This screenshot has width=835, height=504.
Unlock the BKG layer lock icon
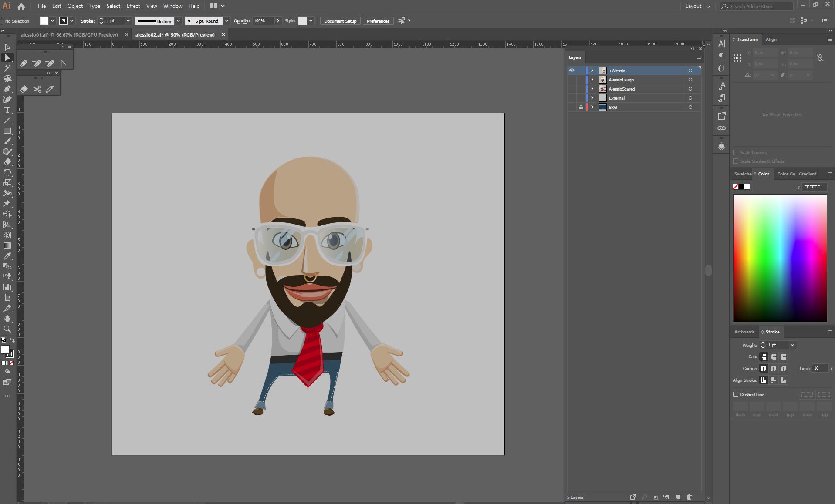tap(581, 107)
